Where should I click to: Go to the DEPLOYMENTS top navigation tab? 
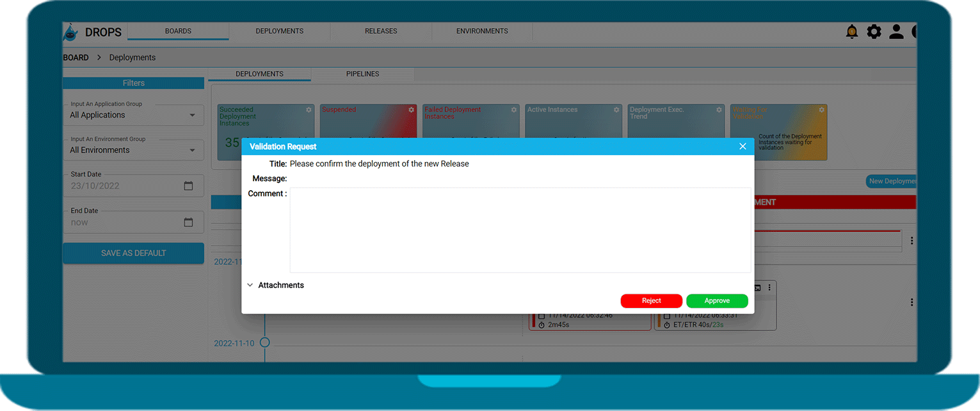[x=280, y=31]
